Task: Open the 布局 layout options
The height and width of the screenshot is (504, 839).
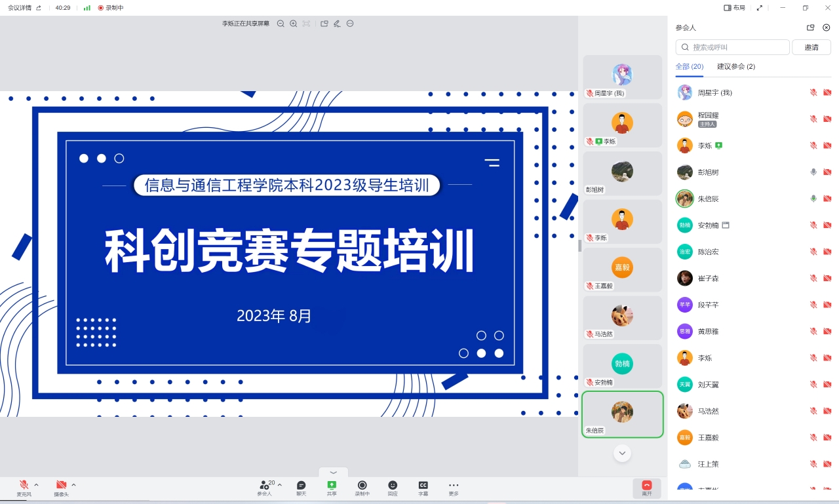Action: [734, 8]
